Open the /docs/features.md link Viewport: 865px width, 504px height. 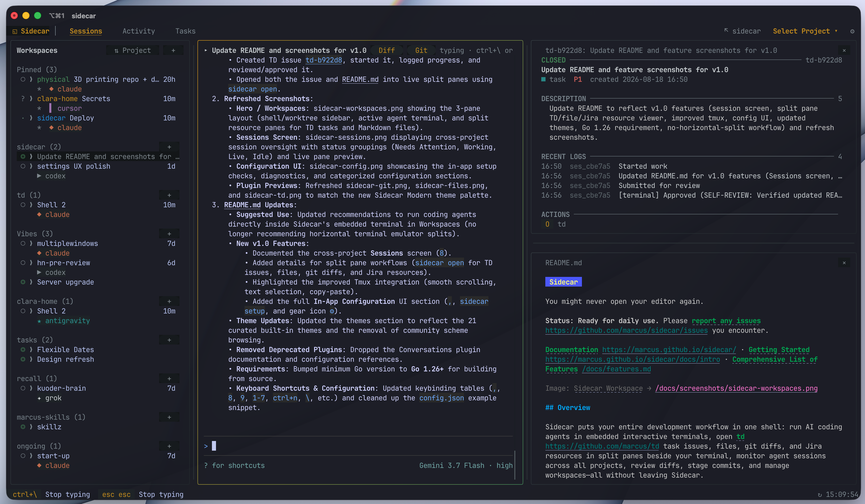pos(616,369)
